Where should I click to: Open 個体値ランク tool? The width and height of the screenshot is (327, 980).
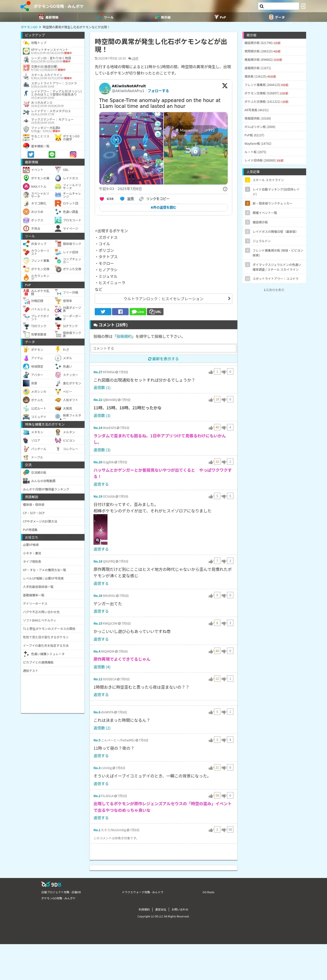tap(69, 244)
